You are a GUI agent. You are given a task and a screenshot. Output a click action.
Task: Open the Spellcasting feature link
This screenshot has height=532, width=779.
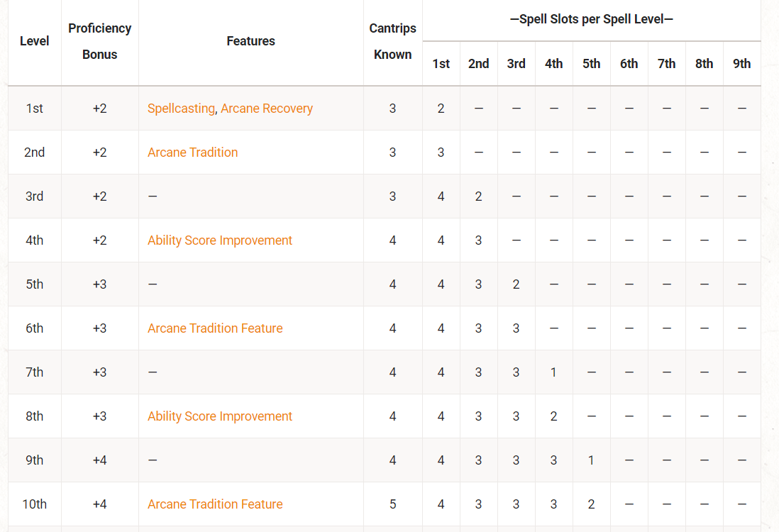(181, 109)
